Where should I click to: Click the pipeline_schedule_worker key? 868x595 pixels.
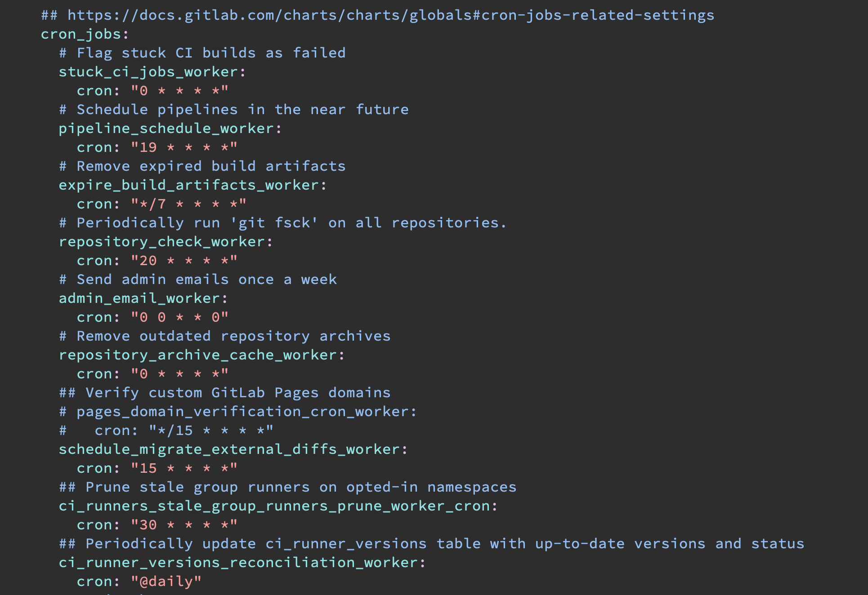click(x=166, y=129)
